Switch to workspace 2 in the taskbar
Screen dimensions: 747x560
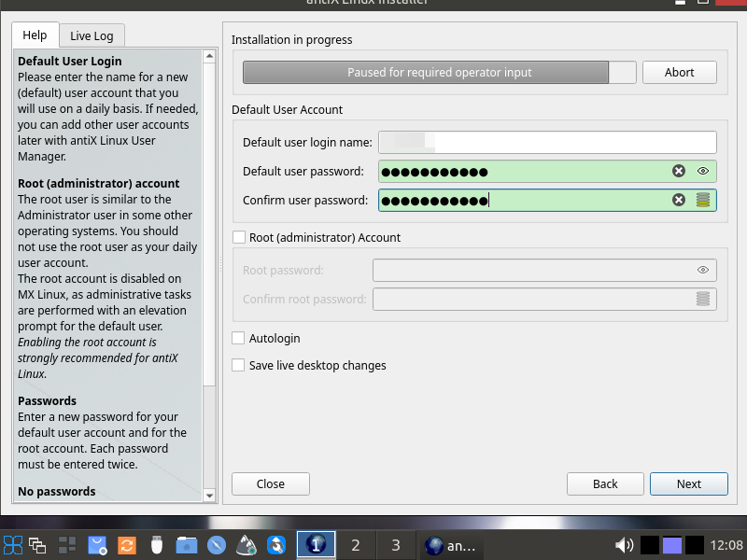coord(355,545)
